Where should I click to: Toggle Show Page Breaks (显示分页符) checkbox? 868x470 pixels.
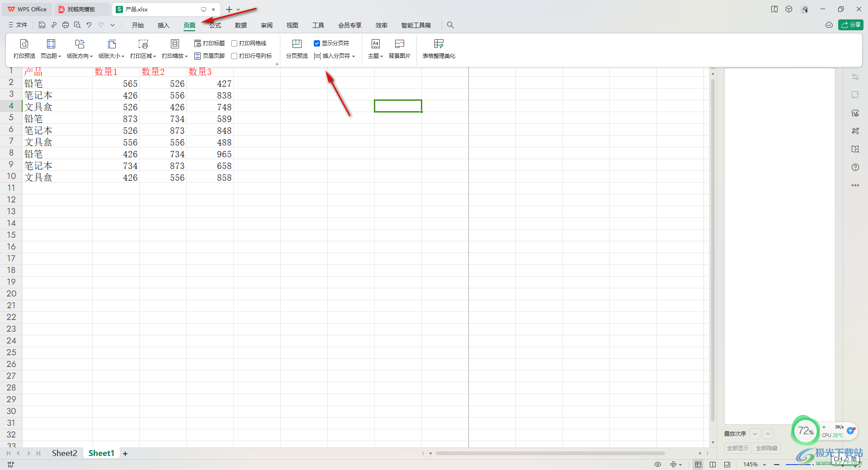pyautogui.click(x=317, y=43)
